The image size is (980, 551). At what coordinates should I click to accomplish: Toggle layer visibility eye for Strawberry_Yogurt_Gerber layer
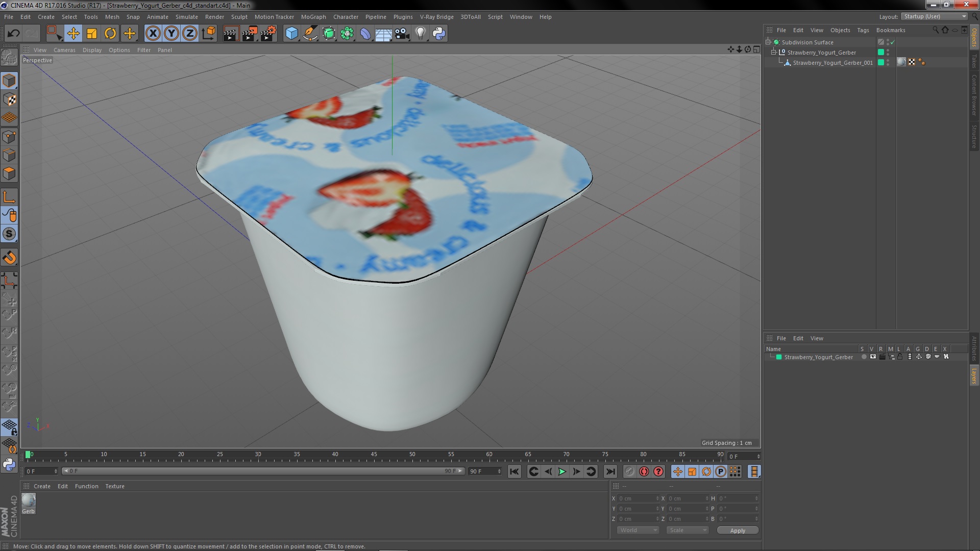click(873, 357)
